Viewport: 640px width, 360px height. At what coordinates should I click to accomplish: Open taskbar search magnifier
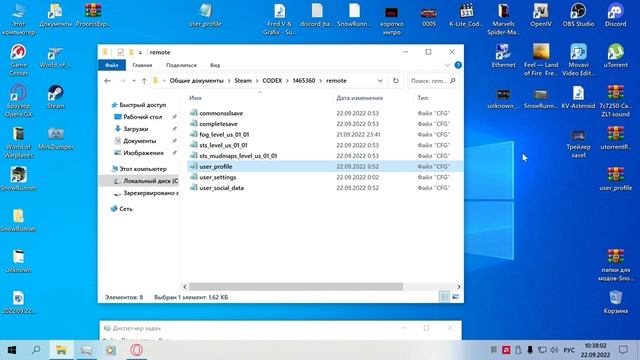(36, 350)
